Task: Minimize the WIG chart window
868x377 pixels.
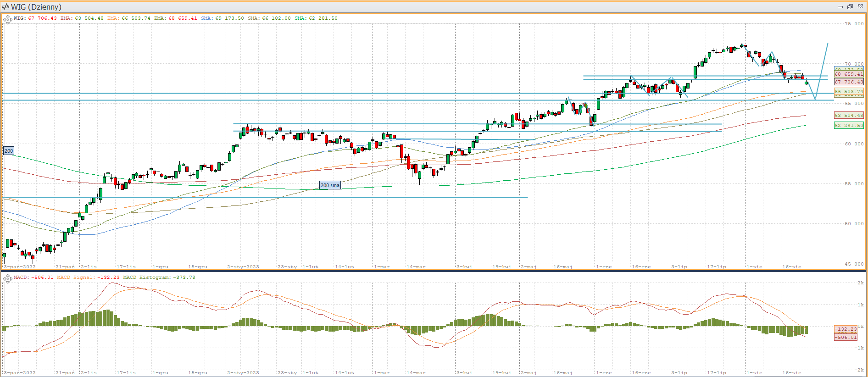Action: 840,6
